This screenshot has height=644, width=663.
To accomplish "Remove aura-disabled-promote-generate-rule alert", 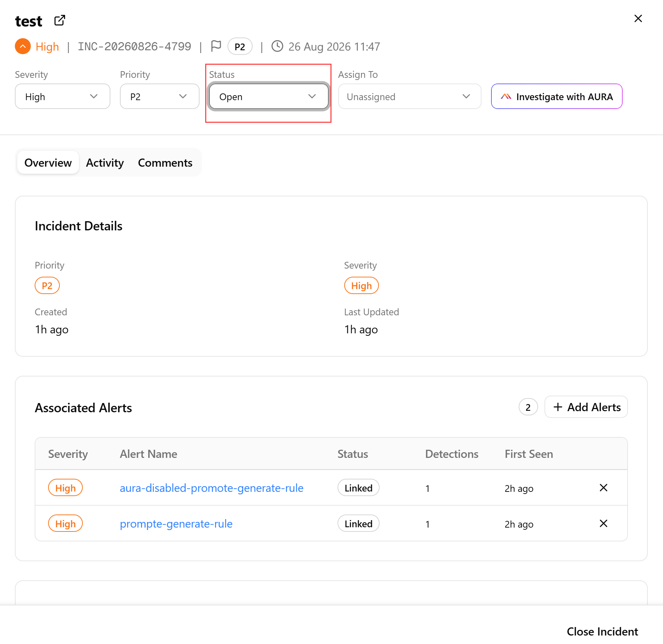I will (604, 488).
